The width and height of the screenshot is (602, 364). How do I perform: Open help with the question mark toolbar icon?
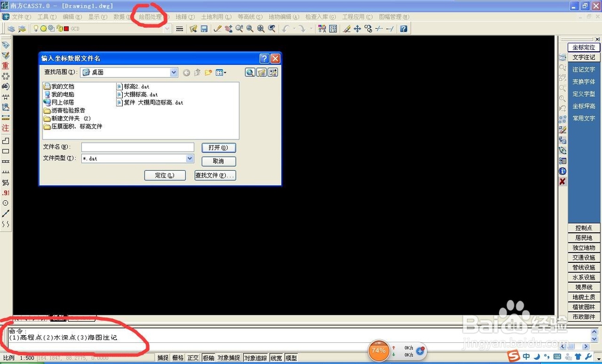(403, 28)
